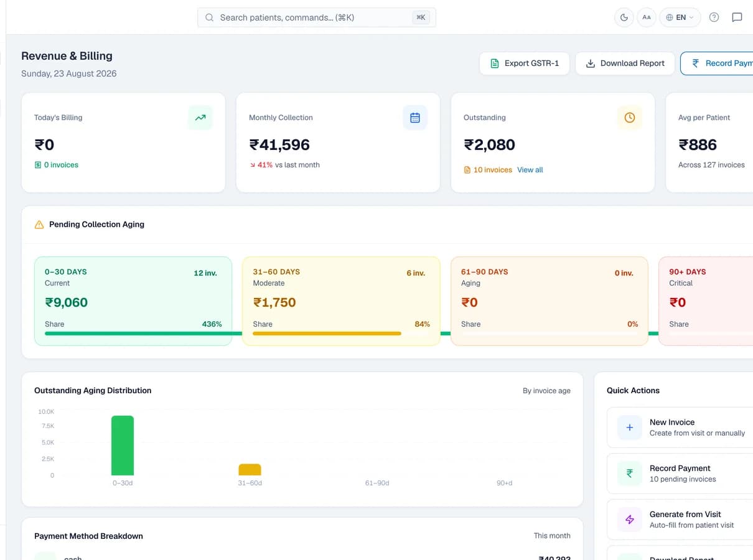Image resolution: width=753 pixels, height=560 pixels.
Task: Click the warning triangle beside Pending Collection Aging
Action: click(x=39, y=225)
